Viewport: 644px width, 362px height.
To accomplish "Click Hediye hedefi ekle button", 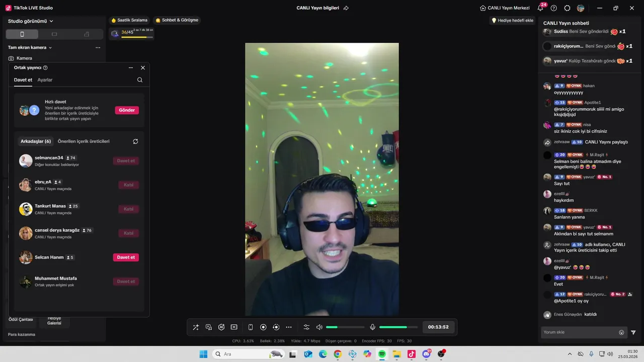I will (513, 21).
